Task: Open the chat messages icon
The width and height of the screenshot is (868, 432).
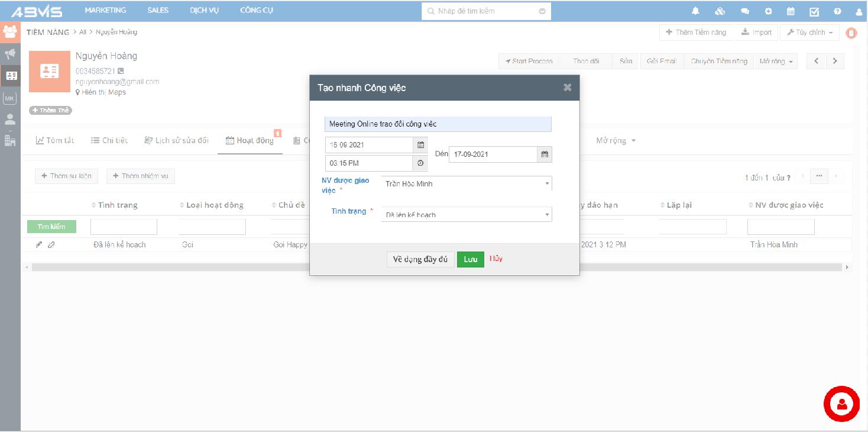Action: [x=745, y=11]
